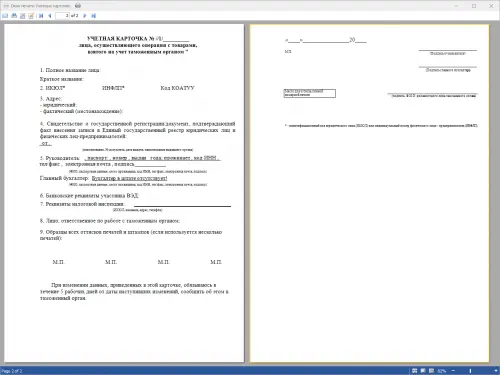The image size is (500, 375).
Task: Click the zoom slider handle
Action: click(x=470, y=371)
